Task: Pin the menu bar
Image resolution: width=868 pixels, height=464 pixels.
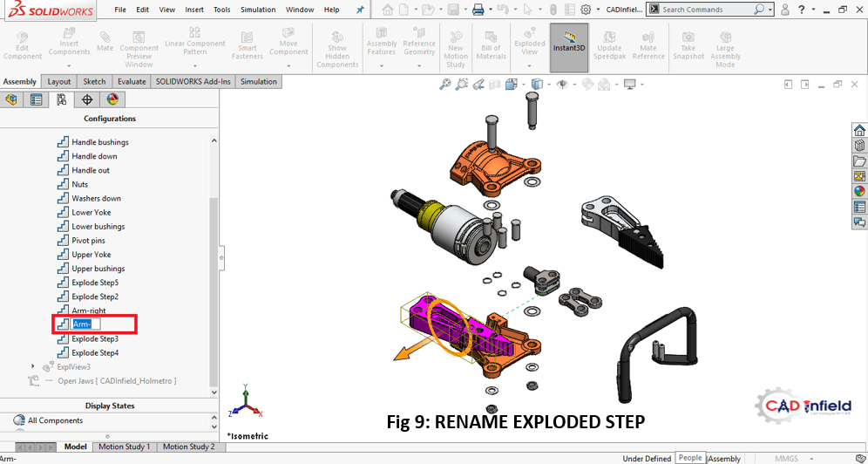Action: click(360, 10)
